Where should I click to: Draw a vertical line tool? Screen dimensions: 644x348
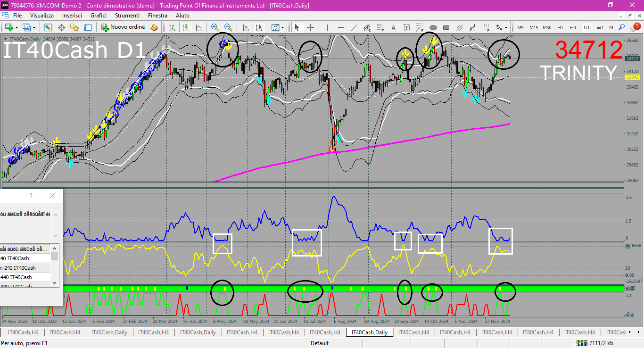click(328, 27)
